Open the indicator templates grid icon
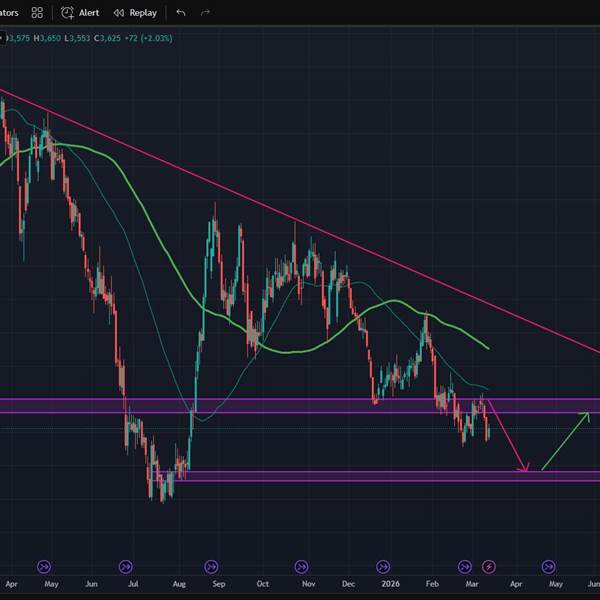Image resolution: width=600 pixels, height=600 pixels. coord(37,13)
